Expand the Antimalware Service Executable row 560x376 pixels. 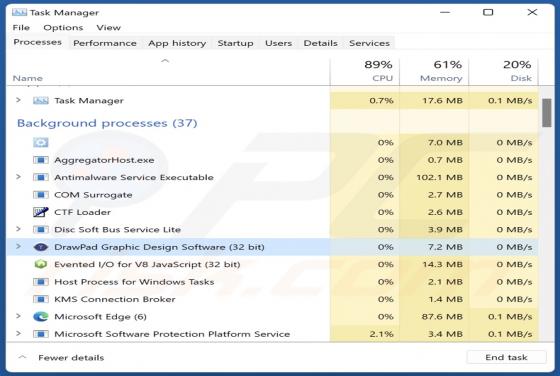click(x=19, y=177)
